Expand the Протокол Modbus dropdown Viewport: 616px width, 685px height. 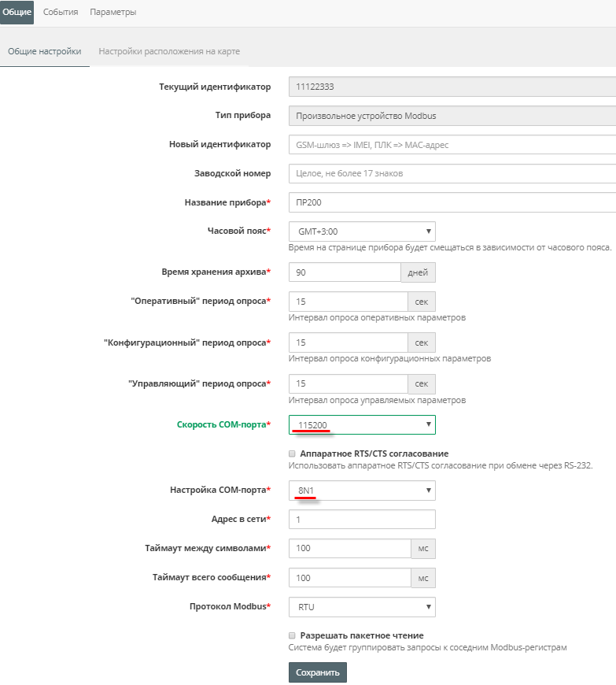pyautogui.click(x=362, y=607)
